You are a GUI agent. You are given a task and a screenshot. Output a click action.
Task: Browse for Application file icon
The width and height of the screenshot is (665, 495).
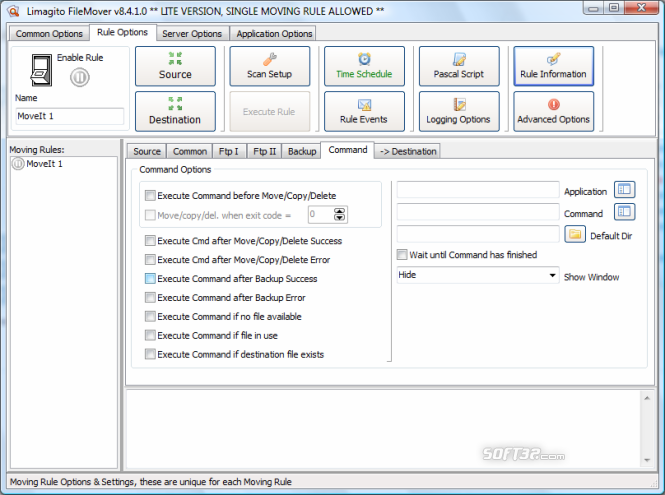624,190
